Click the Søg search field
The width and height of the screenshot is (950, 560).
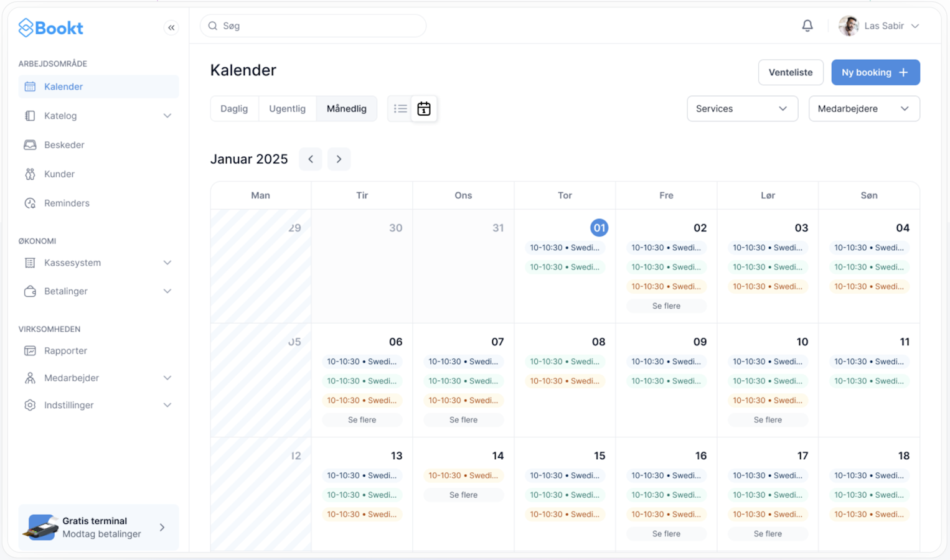click(x=313, y=26)
